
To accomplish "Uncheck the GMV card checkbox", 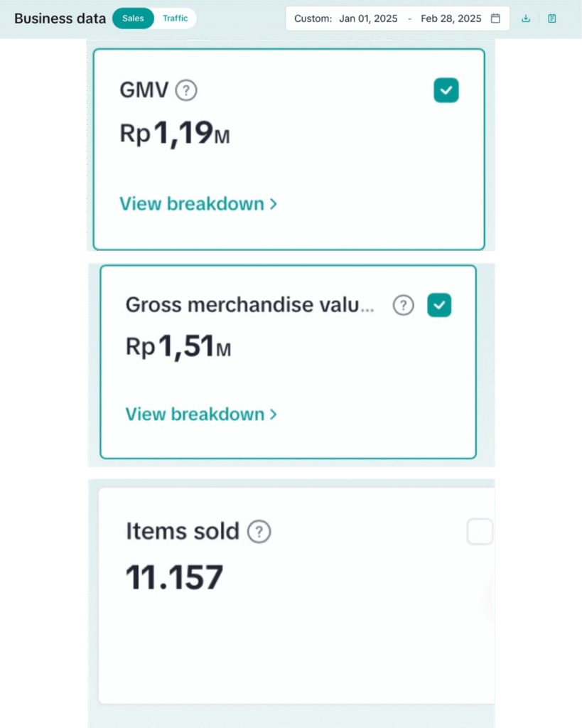I will click(446, 90).
